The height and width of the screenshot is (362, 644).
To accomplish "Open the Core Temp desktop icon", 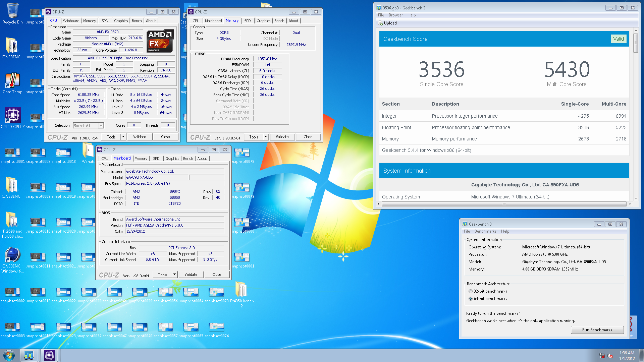I will point(13,83).
